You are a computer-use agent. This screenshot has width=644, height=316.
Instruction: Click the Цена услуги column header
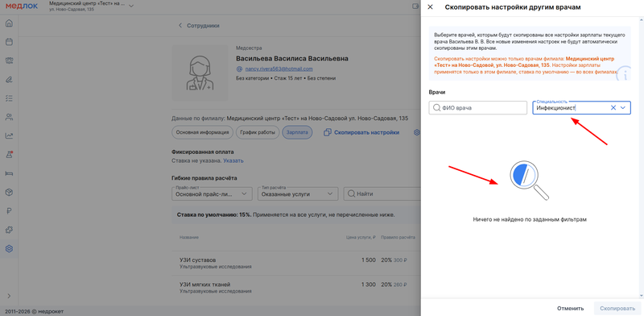coord(361,238)
